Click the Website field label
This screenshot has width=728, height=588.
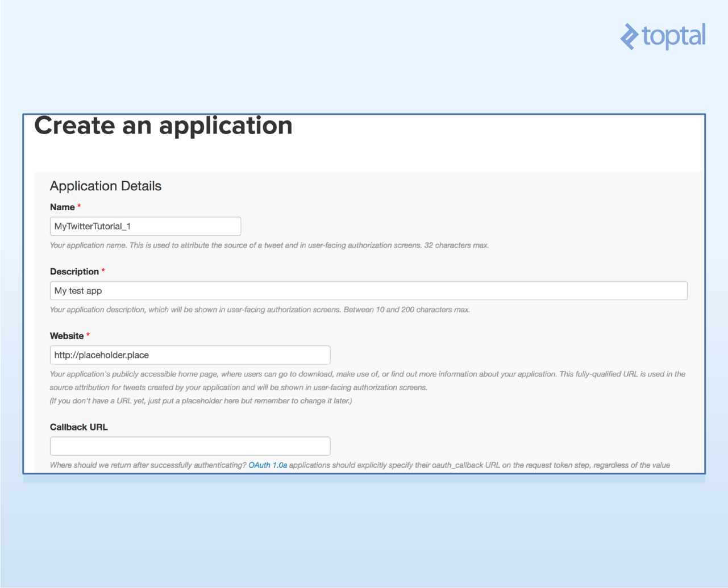click(65, 336)
